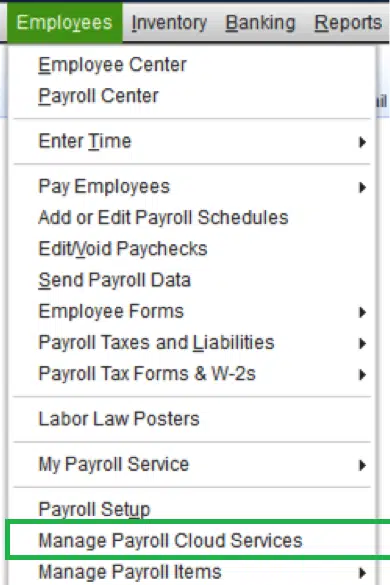The image size is (390, 585).
Task: Expand the Employee Forms submenu arrow
Action: (x=362, y=312)
